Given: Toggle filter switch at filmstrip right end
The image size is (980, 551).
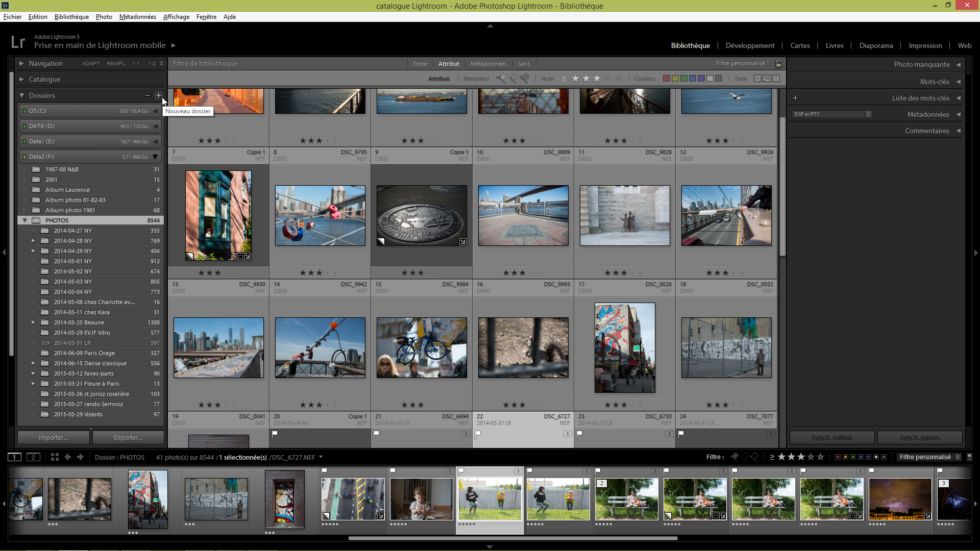Looking at the screenshot, I should pyautogui.click(x=969, y=457).
